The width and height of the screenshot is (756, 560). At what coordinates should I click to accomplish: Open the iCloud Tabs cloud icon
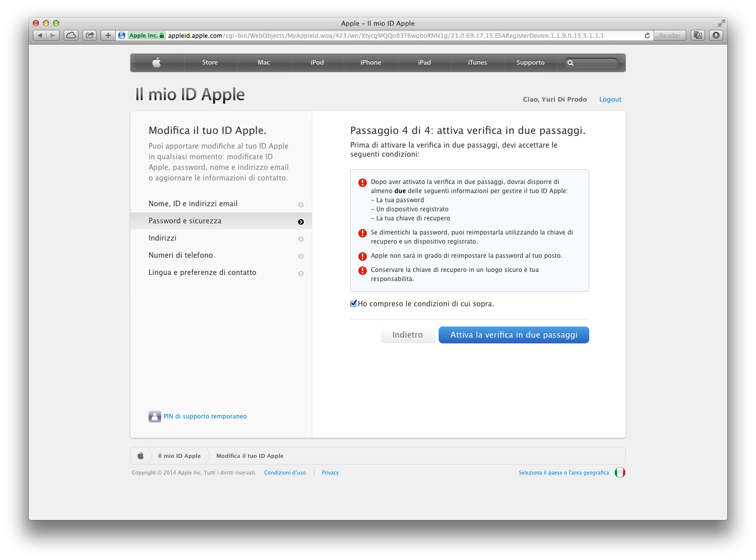pyautogui.click(x=71, y=35)
